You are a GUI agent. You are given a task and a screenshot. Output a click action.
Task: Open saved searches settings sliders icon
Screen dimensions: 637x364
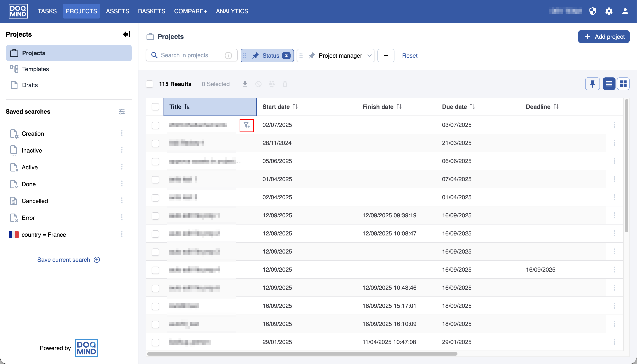(122, 112)
